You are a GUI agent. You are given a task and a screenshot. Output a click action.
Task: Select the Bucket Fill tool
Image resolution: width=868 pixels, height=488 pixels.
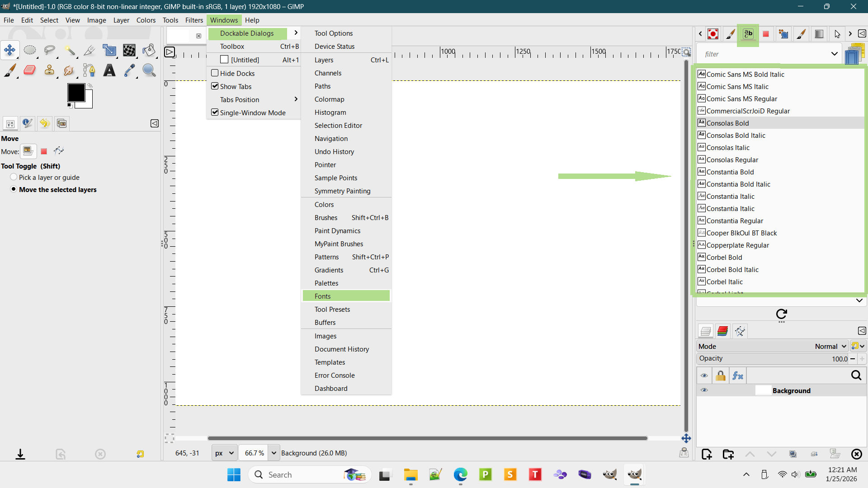[149, 50]
